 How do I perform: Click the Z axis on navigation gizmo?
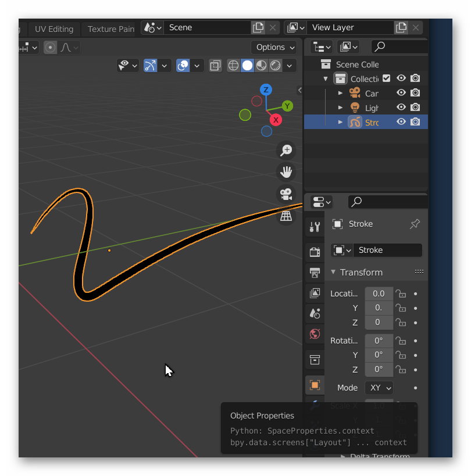(266, 90)
